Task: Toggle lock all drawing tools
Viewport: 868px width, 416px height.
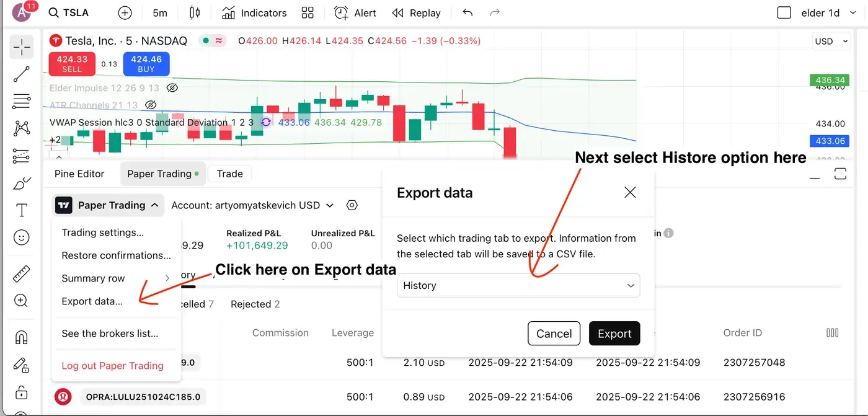Action: pos(22,392)
